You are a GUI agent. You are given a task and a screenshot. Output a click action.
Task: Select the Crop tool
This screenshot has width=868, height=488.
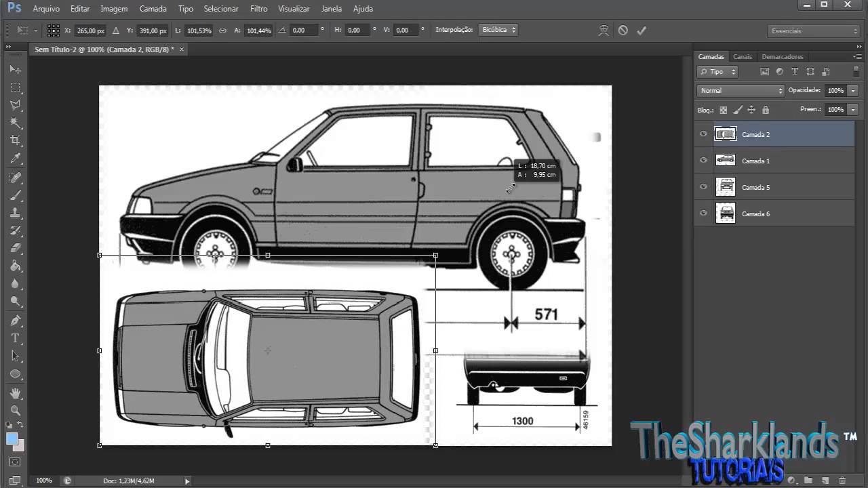15,140
